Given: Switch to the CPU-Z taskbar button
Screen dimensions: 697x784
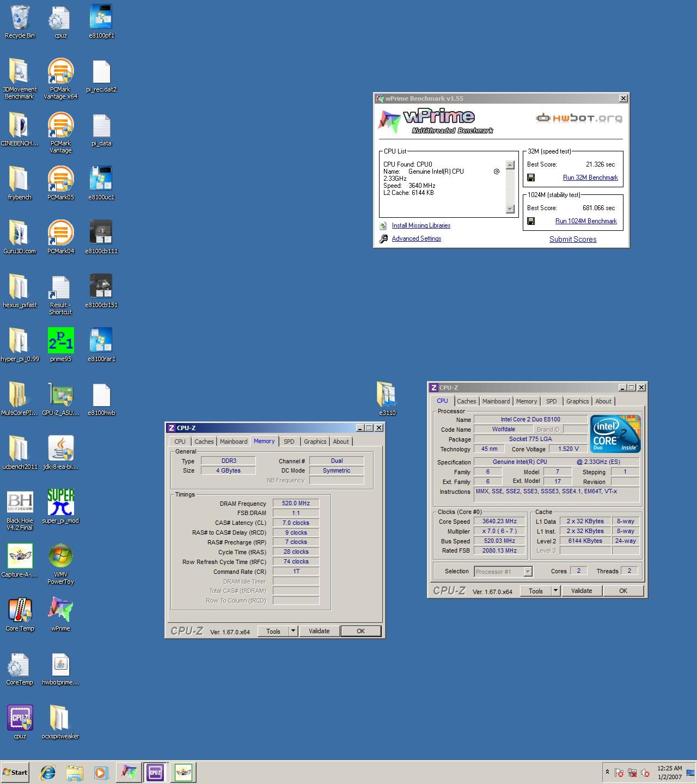Looking at the screenshot, I should (x=155, y=772).
